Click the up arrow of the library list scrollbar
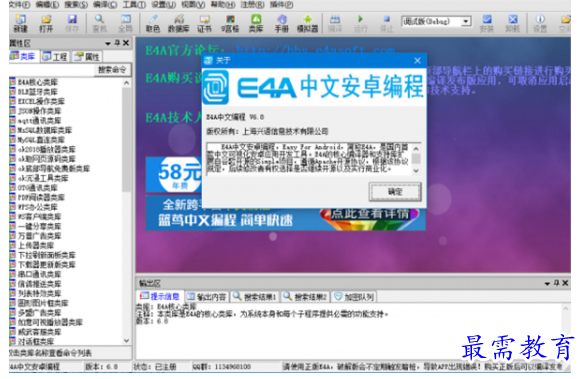583x379 pixels. (126, 83)
